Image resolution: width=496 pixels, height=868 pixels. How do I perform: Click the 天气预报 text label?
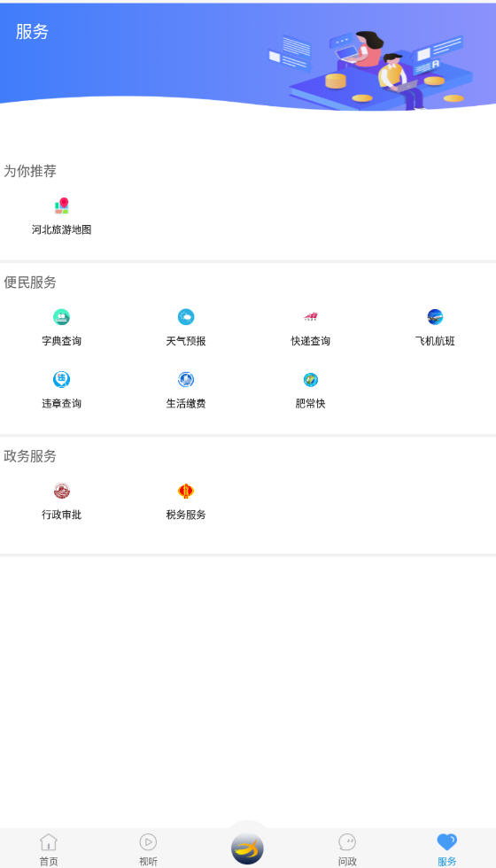tap(186, 341)
